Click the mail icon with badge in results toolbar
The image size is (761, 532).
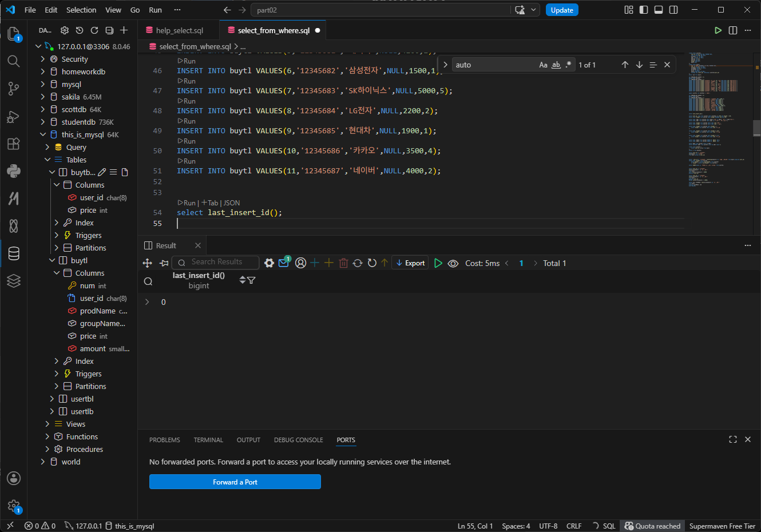(284, 263)
